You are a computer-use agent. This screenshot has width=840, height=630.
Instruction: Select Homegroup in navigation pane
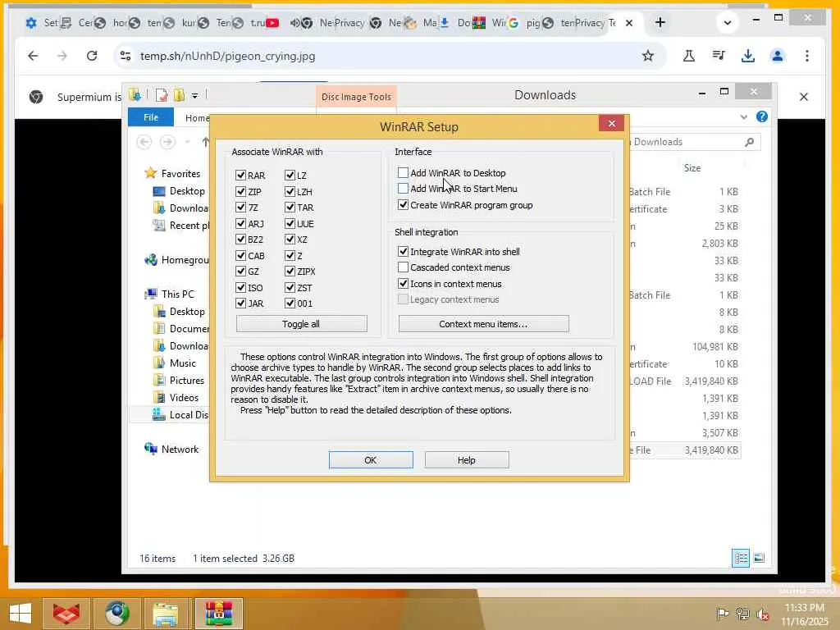tap(185, 260)
